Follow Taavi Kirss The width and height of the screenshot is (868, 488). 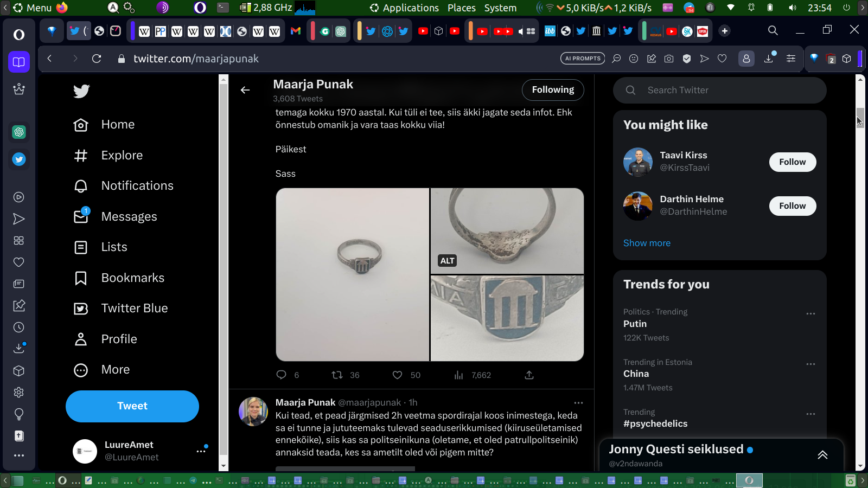pyautogui.click(x=793, y=162)
